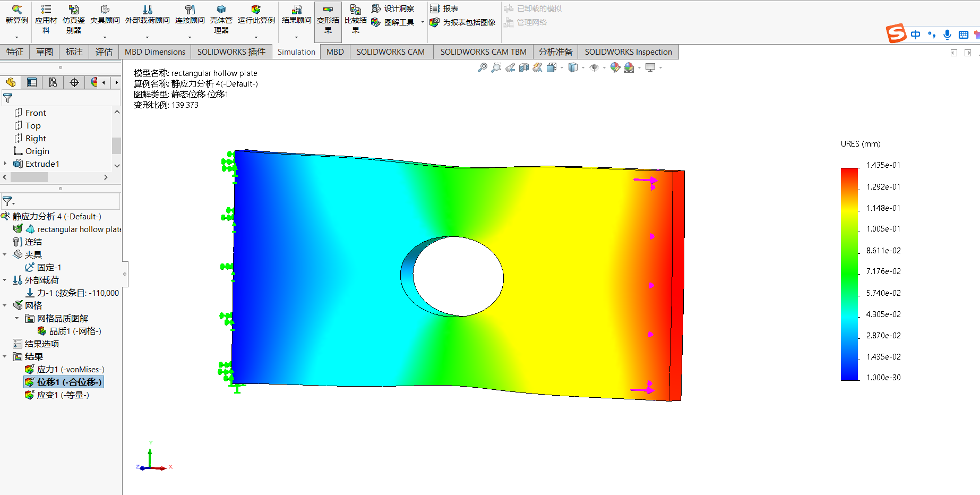Switch to the SOLIDWORKS CAM tab

pyautogui.click(x=390, y=52)
